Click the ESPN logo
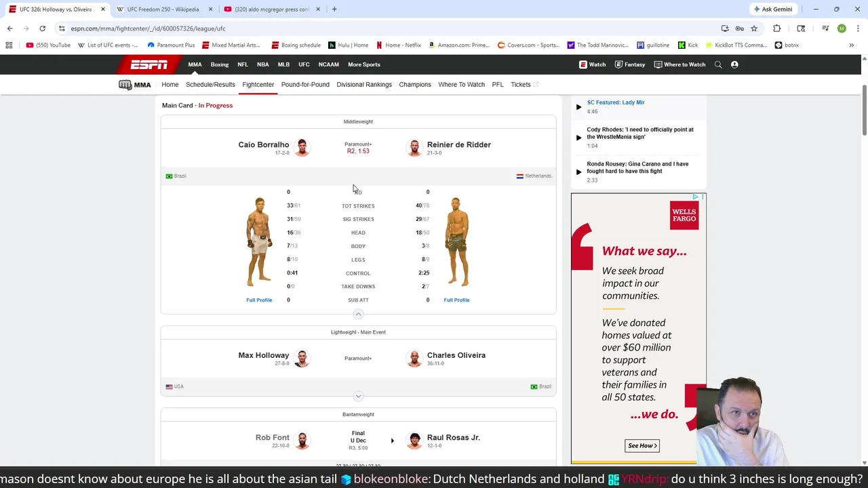This screenshot has height=488, width=868. (x=149, y=64)
